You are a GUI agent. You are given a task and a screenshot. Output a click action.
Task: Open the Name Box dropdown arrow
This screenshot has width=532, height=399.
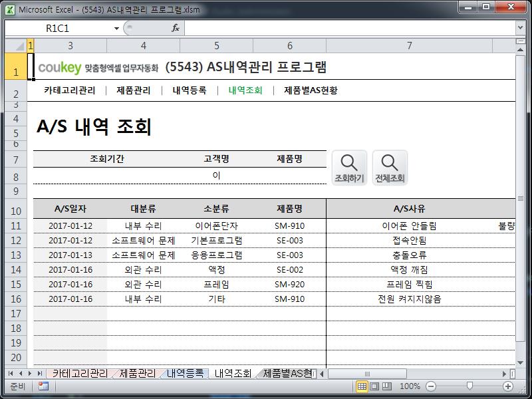point(116,29)
